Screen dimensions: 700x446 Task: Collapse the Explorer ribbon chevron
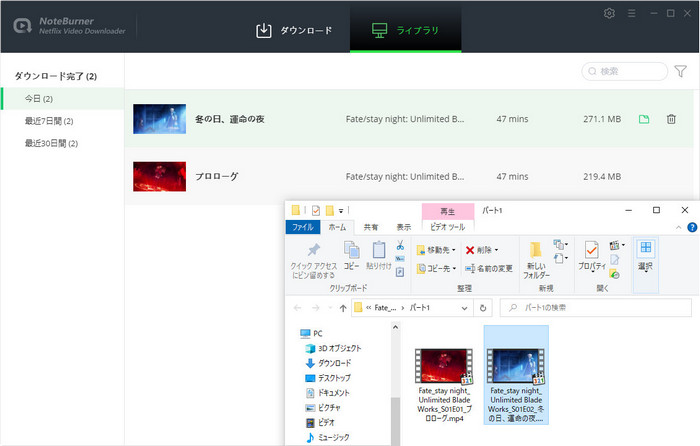coord(679,228)
